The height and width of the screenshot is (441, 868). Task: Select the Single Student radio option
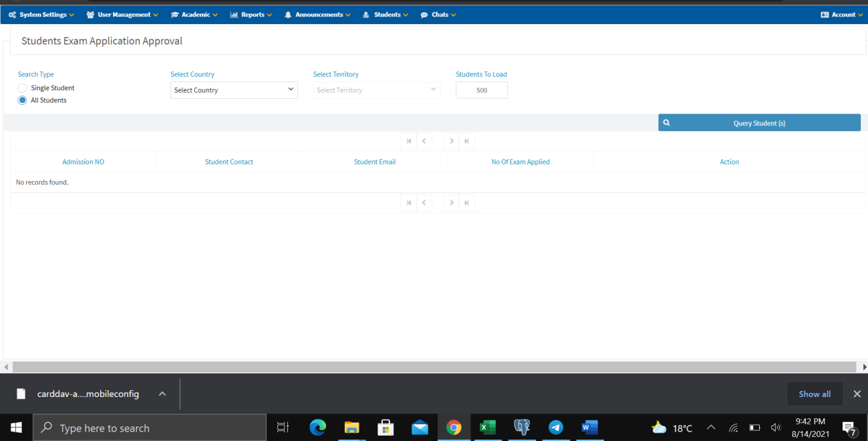23,88
